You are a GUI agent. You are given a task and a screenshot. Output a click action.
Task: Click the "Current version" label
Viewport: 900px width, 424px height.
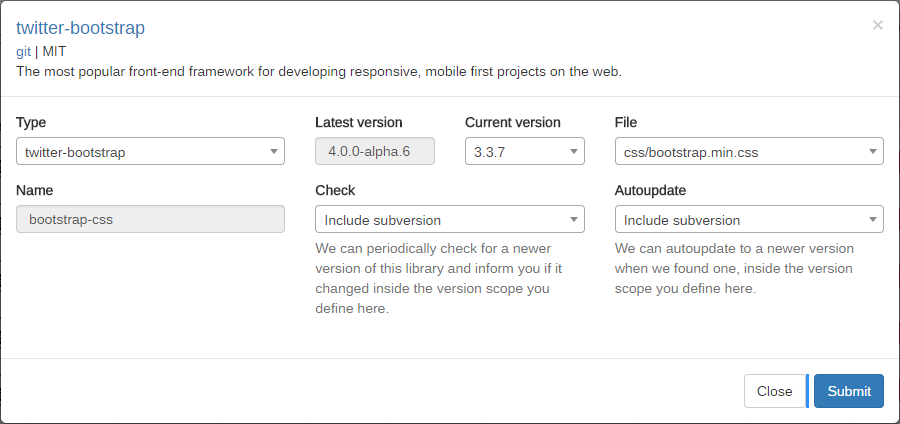[512, 122]
